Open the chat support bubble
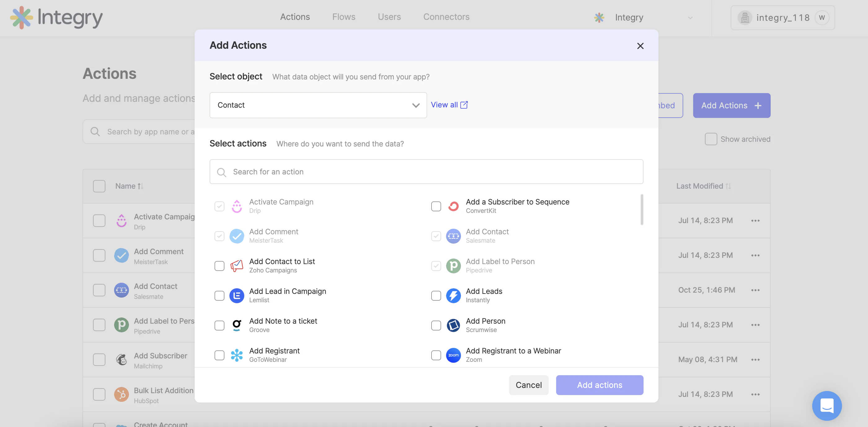The image size is (868, 427). (826, 405)
